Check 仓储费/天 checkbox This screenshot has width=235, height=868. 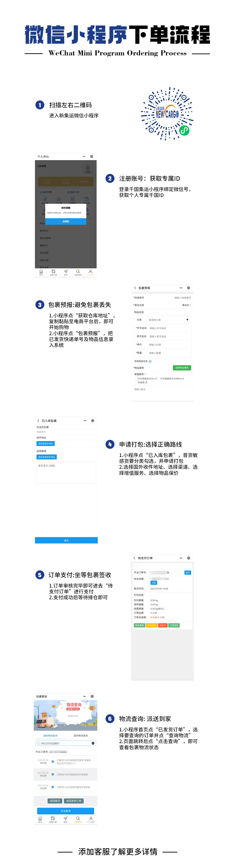click(x=136, y=382)
